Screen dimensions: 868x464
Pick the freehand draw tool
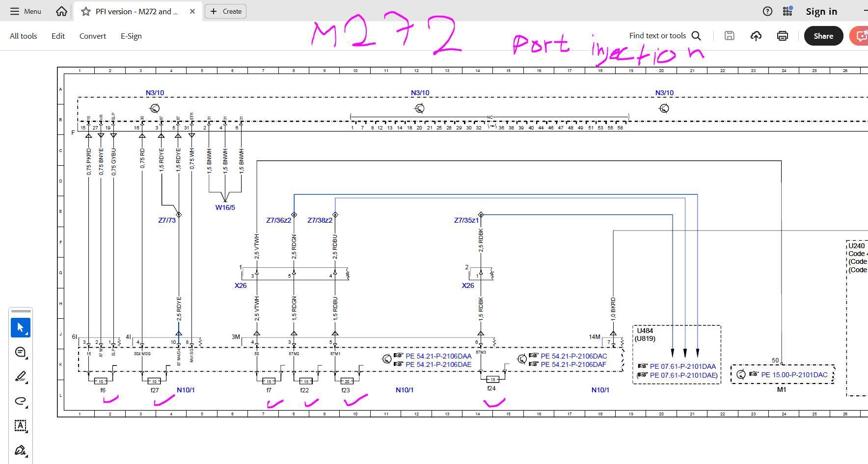(x=20, y=401)
